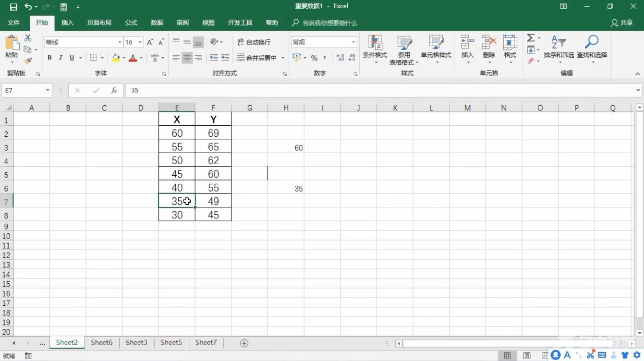
Task: Click the cell borders icon
Action: [94, 58]
